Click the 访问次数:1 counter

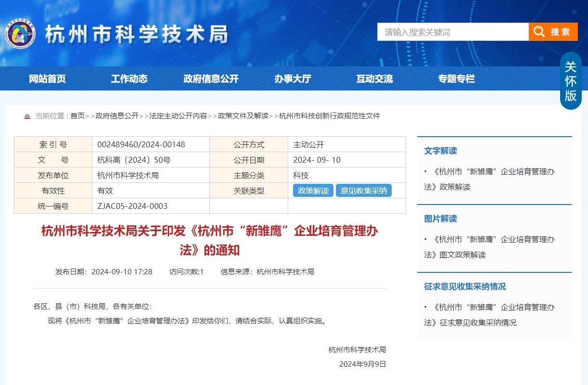(186, 272)
